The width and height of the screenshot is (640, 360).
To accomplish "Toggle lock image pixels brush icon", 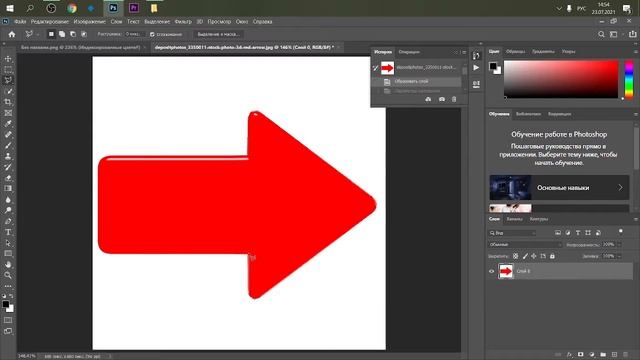I will 525,256.
